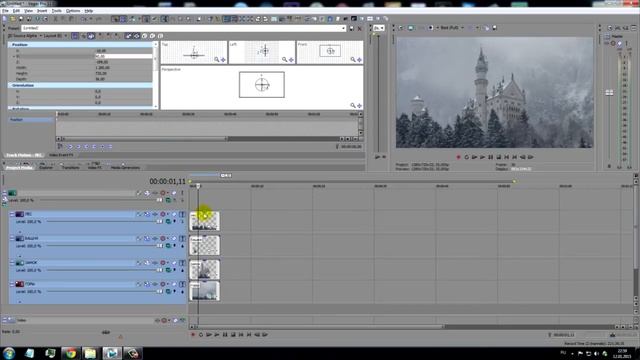Collapse the first child video track
The width and height of the screenshot is (640, 360).
(12, 214)
